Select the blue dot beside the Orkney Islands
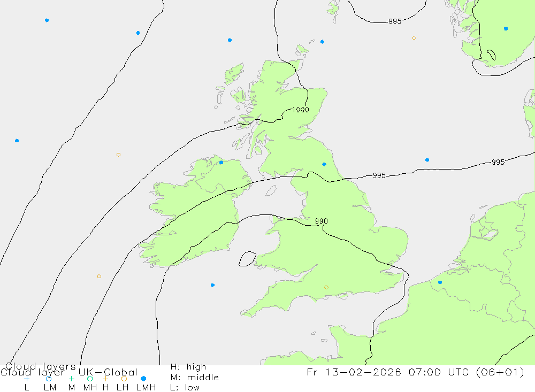 click(322, 42)
